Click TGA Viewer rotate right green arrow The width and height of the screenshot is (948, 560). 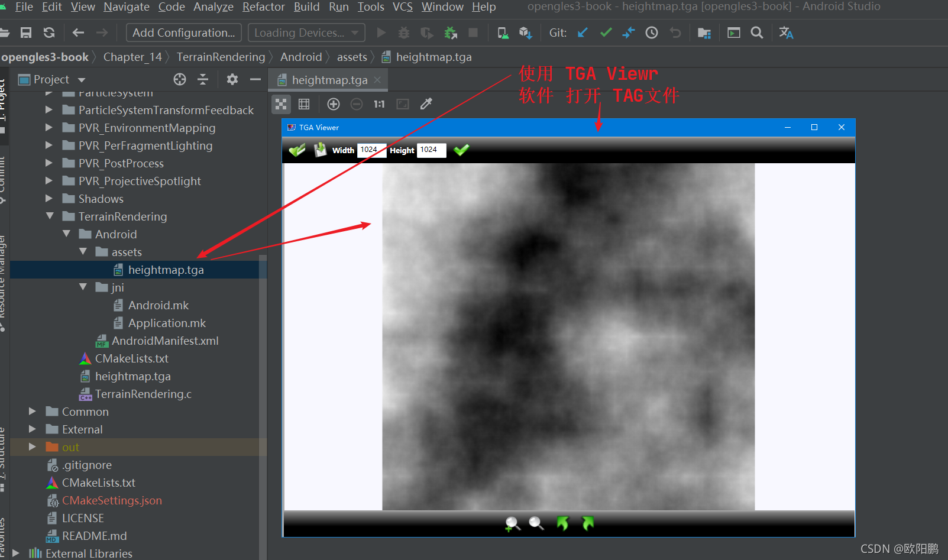click(x=588, y=523)
